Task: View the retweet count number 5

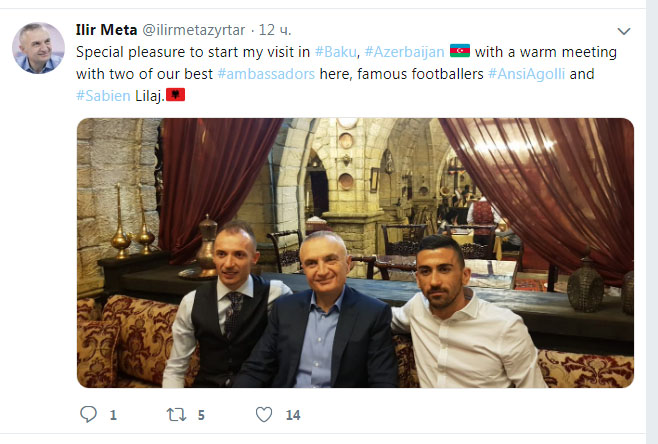Action: pyautogui.click(x=201, y=415)
